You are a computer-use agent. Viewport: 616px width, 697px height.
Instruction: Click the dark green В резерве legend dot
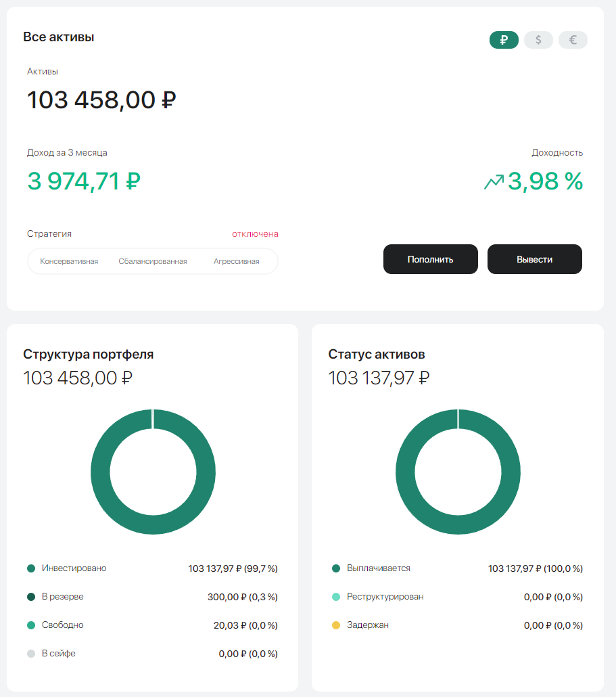tap(30, 597)
